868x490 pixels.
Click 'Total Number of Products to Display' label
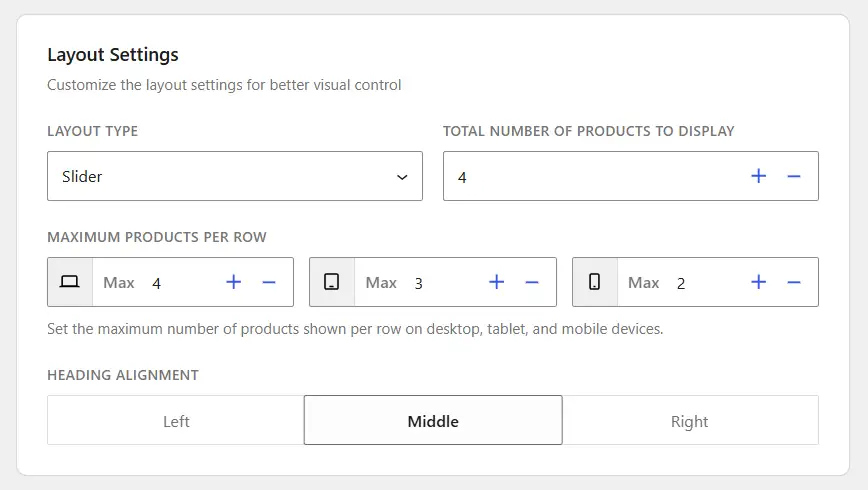coord(588,131)
